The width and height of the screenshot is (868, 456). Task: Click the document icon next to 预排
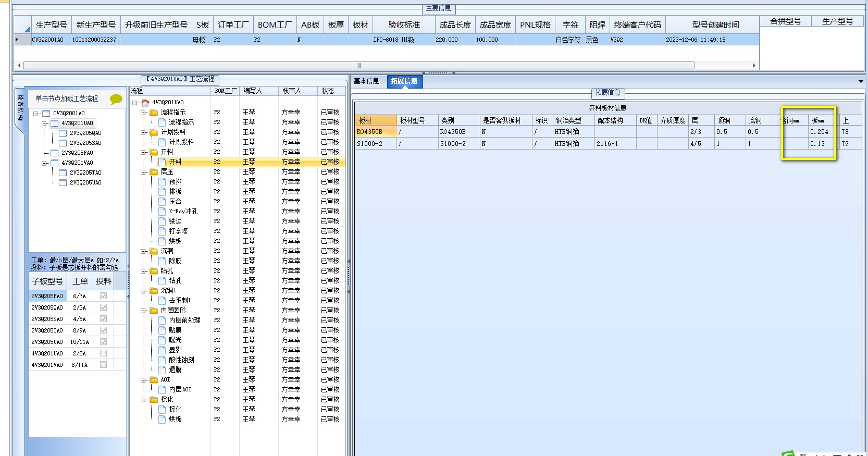(162, 182)
